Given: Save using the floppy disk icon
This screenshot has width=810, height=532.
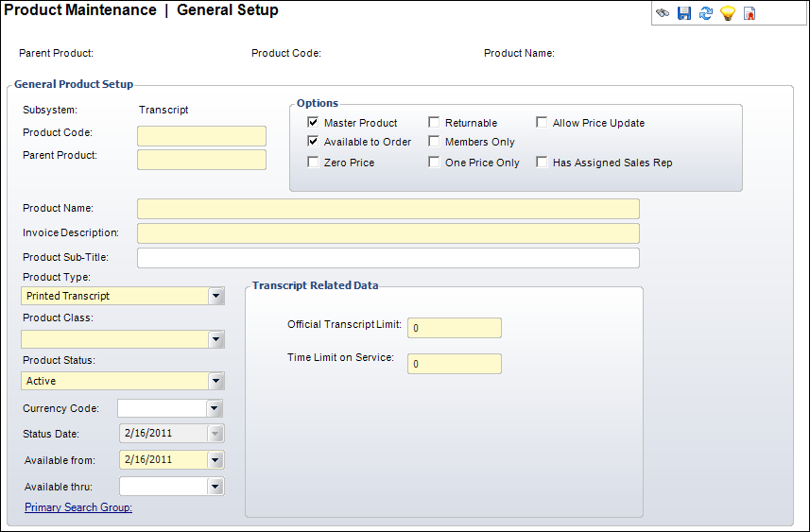Looking at the screenshot, I should pos(684,13).
